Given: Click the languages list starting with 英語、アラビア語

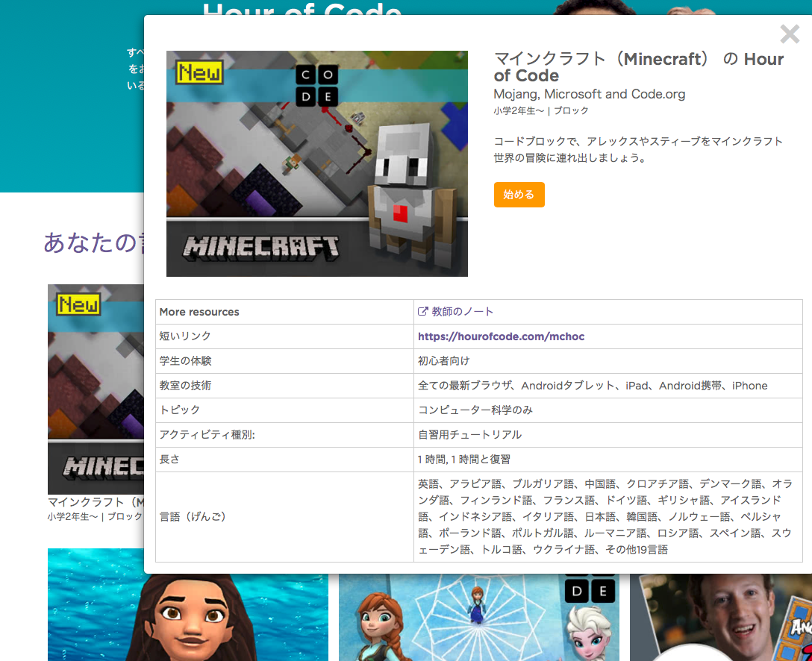Looking at the screenshot, I should [605, 516].
